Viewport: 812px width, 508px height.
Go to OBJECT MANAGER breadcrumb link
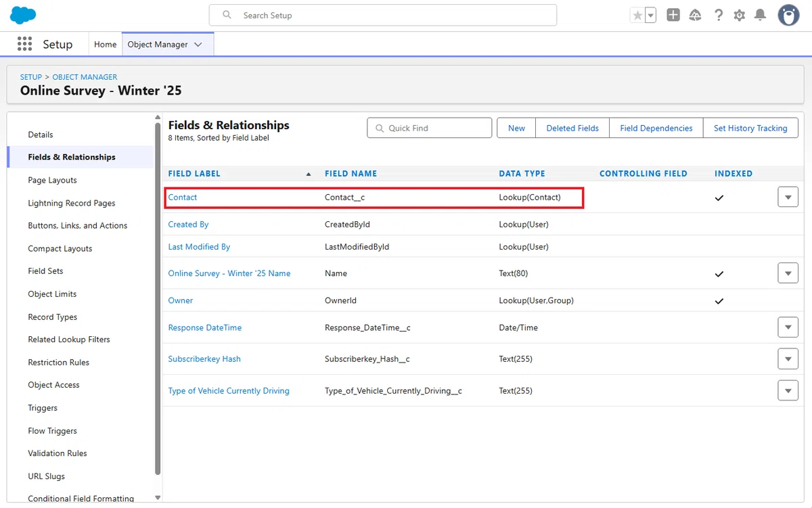pyautogui.click(x=85, y=77)
